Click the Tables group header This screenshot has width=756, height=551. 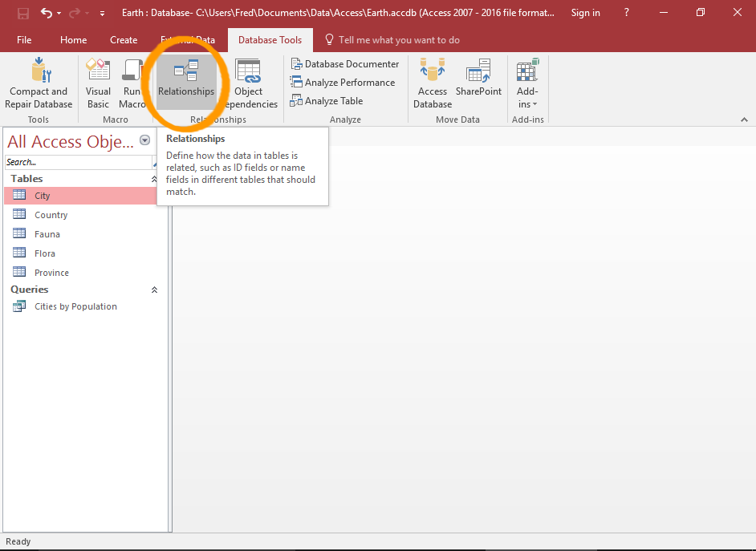coord(26,179)
